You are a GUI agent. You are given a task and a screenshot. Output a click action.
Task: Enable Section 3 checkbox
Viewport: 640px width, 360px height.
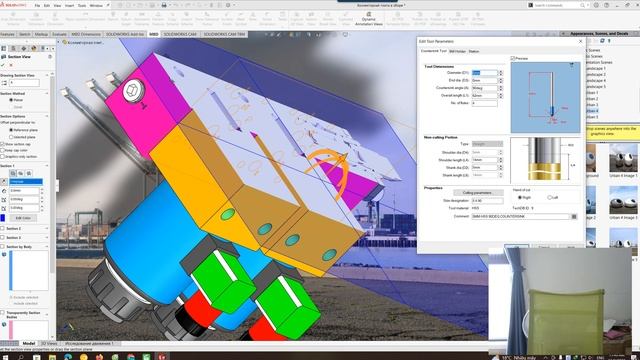point(2,238)
